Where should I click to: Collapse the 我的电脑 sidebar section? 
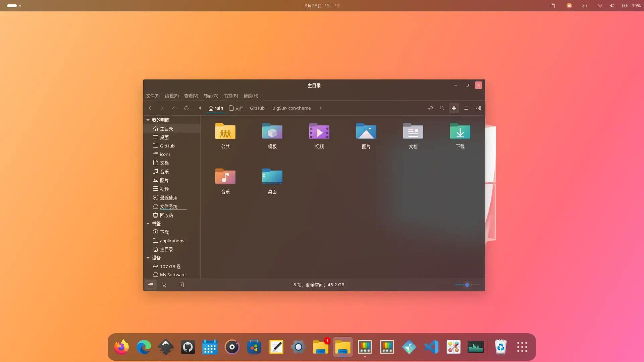coord(148,120)
